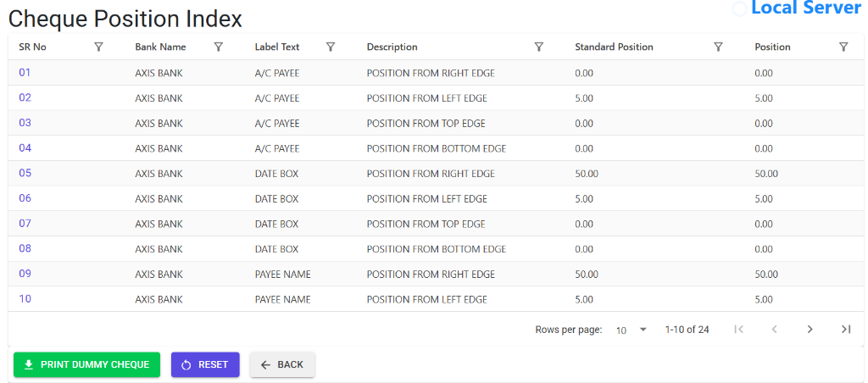Select description in row 06

tap(427, 198)
